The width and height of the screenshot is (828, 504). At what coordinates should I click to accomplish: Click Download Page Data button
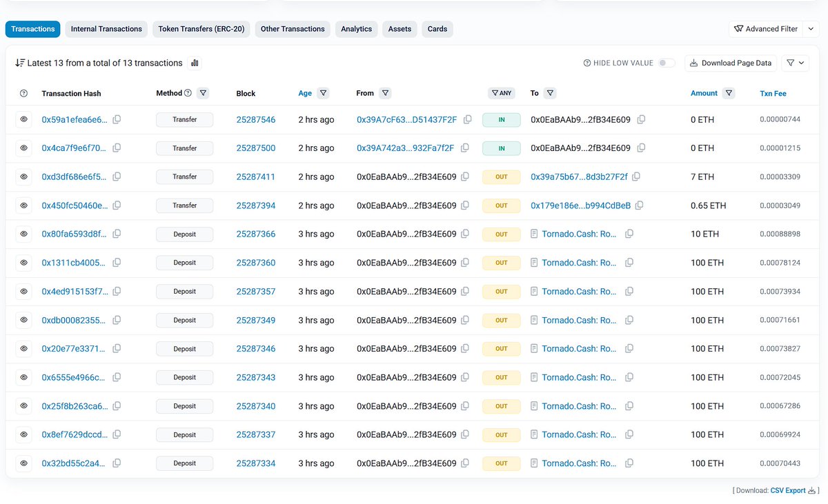[x=731, y=63]
